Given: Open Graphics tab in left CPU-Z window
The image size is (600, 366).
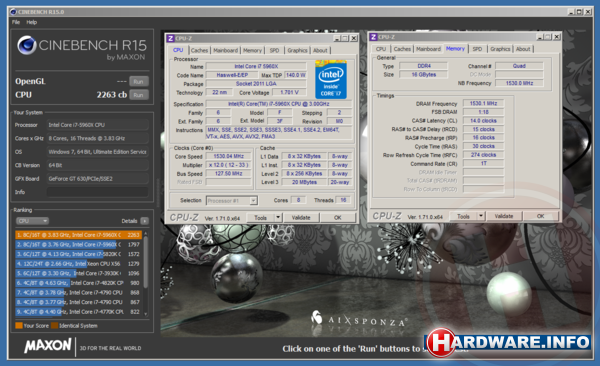Looking at the screenshot, I should [x=297, y=51].
